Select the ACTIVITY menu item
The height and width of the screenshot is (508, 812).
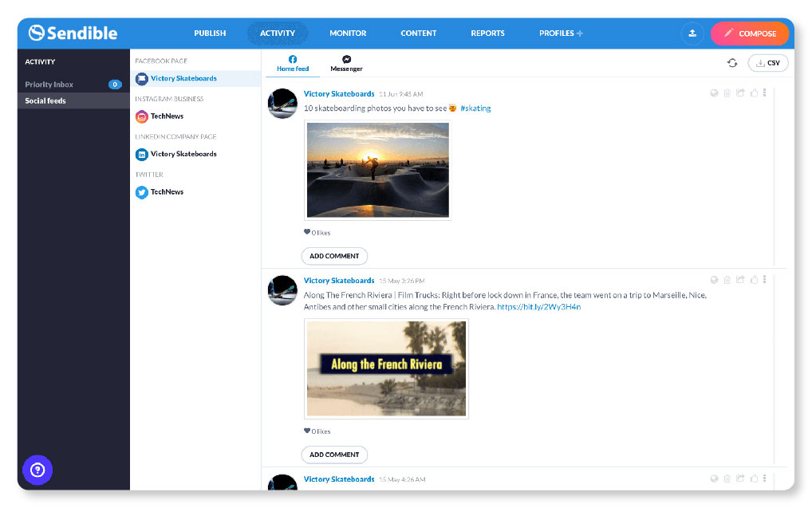[278, 33]
